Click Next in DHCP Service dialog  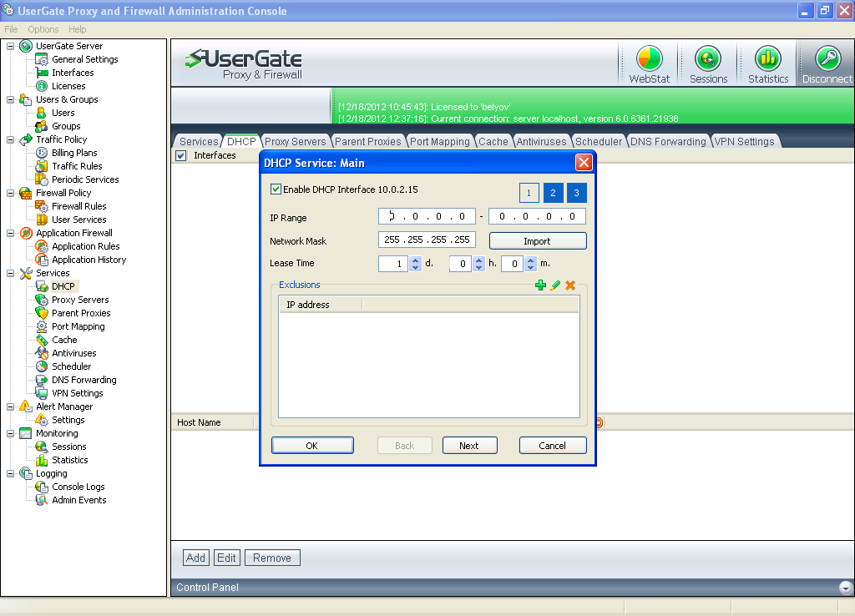469,446
